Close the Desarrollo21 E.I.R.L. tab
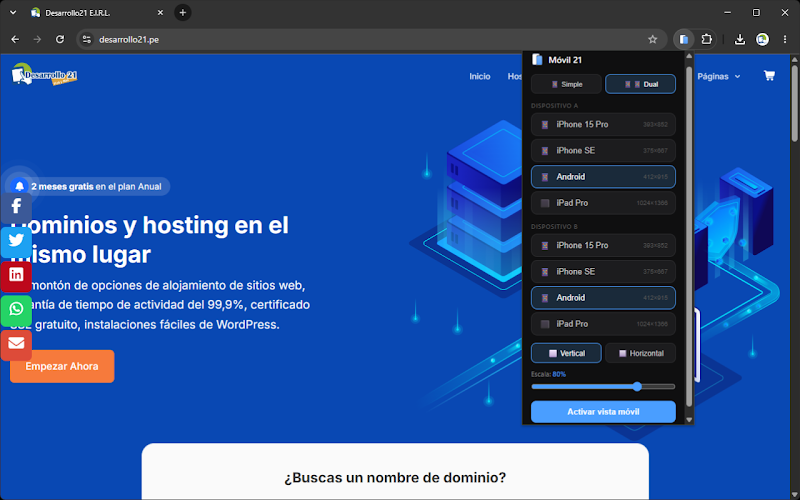This screenshot has width=800, height=500. click(x=160, y=13)
